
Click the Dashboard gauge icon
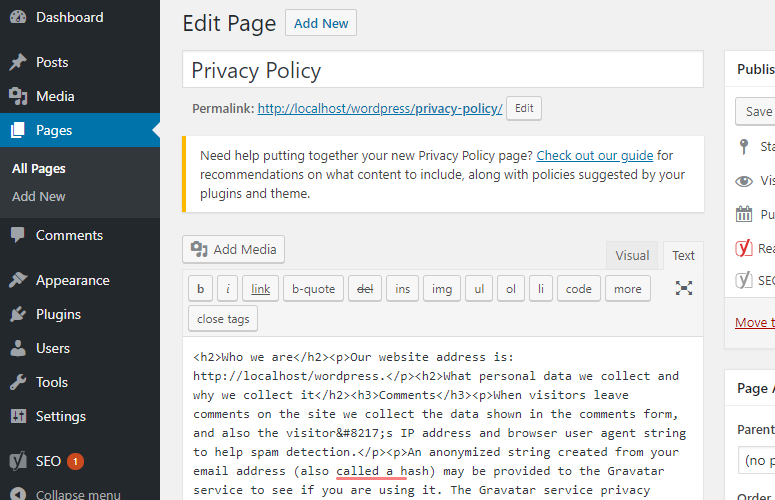click(x=18, y=17)
